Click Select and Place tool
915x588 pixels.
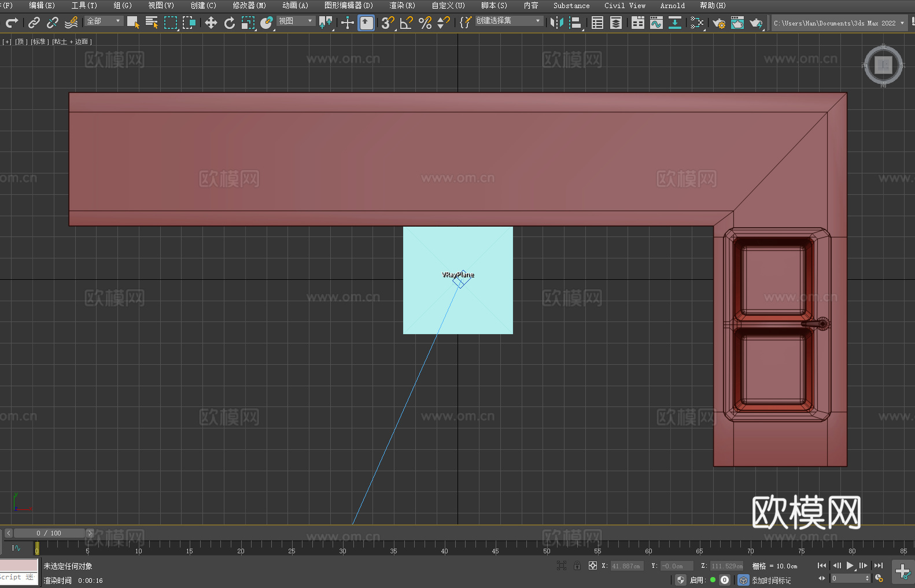click(x=267, y=23)
